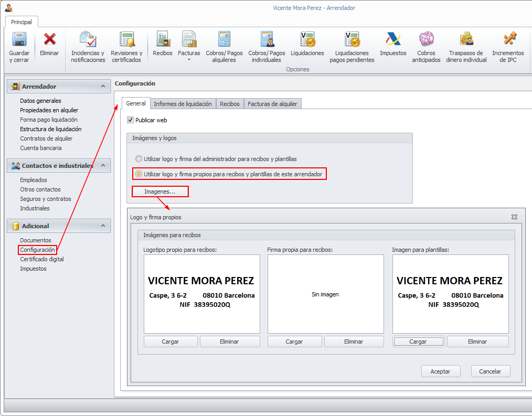Image resolution: width=532 pixels, height=416 pixels.
Task: Select the Principal ribbon tab
Action: tap(22, 22)
